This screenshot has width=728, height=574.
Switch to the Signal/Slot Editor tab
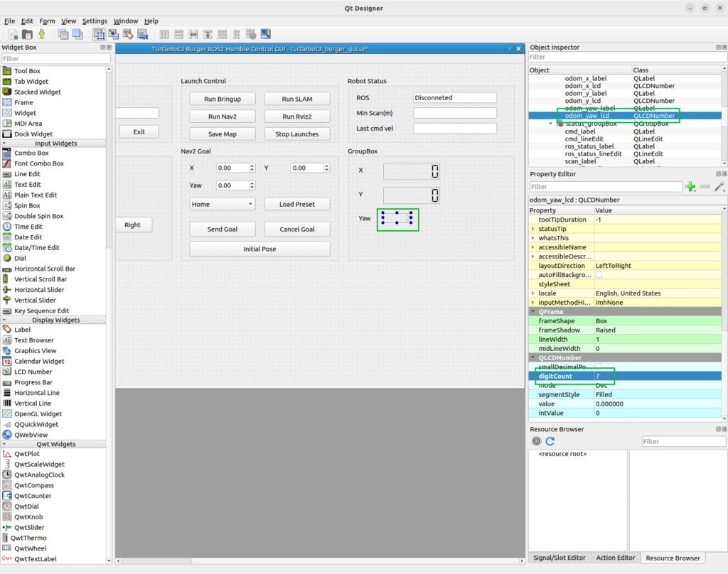click(x=559, y=558)
